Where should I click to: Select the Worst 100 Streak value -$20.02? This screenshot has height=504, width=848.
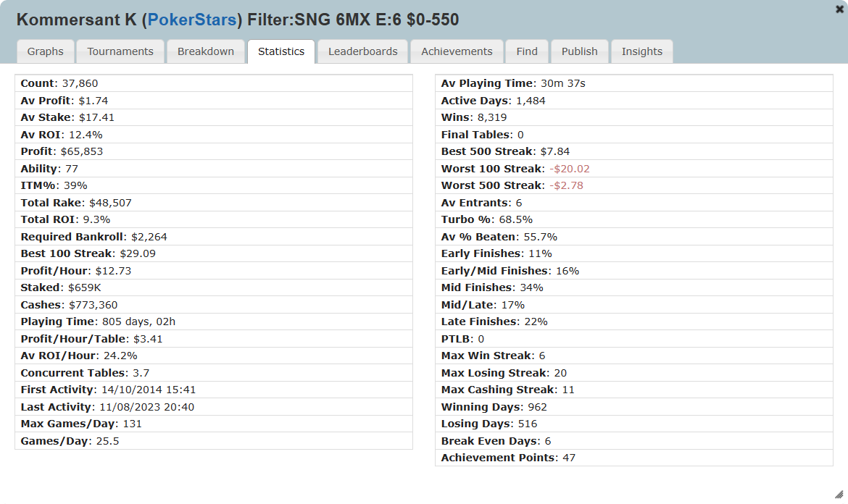pos(570,169)
